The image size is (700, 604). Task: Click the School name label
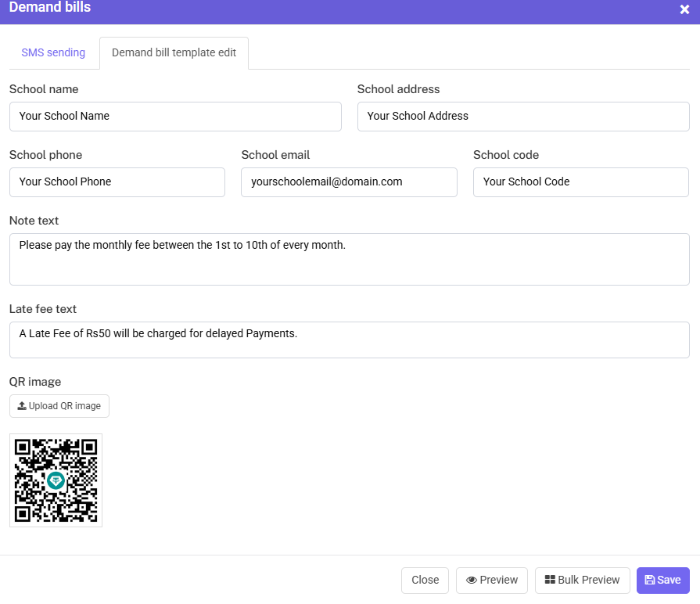44,89
